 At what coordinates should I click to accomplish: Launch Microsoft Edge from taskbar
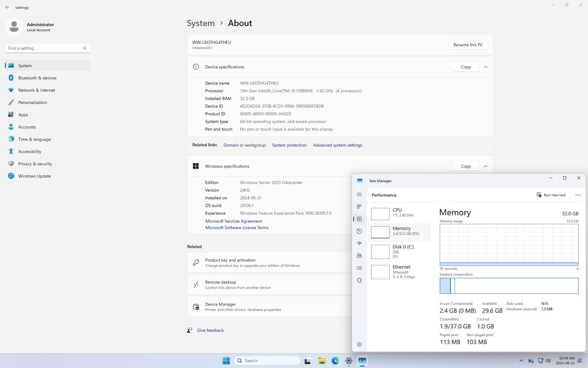point(335,361)
